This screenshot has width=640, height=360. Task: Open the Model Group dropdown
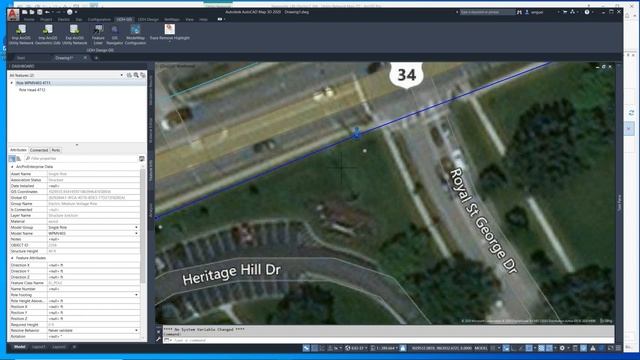click(136, 227)
